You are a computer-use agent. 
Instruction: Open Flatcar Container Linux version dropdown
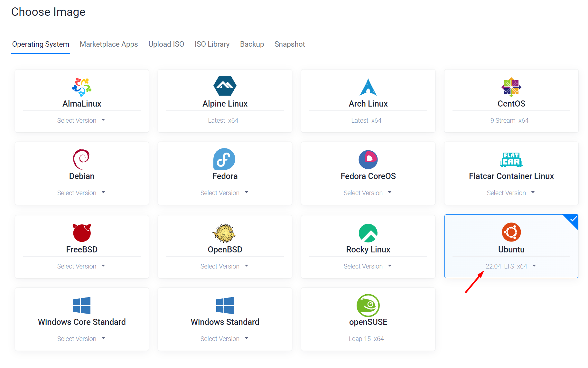[511, 193]
